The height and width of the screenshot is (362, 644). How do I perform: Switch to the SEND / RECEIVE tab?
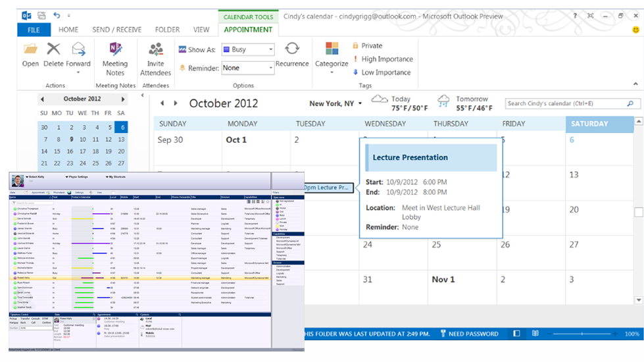point(116,30)
